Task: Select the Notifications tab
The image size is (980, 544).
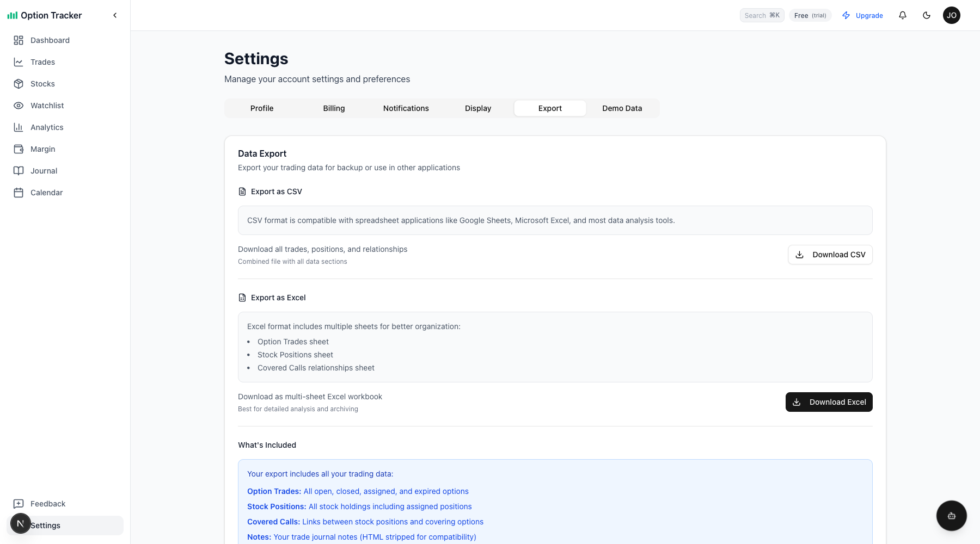Action: click(x=406, y=108)
